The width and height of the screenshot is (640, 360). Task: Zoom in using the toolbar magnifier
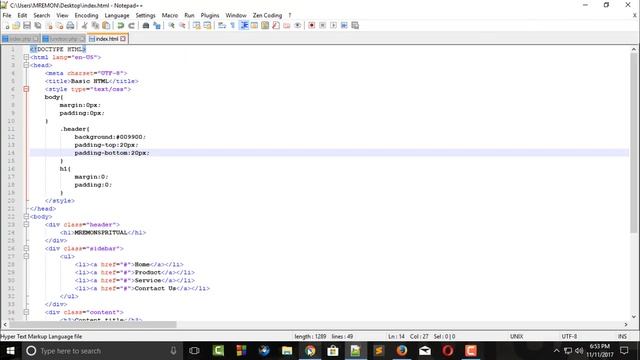171,26
